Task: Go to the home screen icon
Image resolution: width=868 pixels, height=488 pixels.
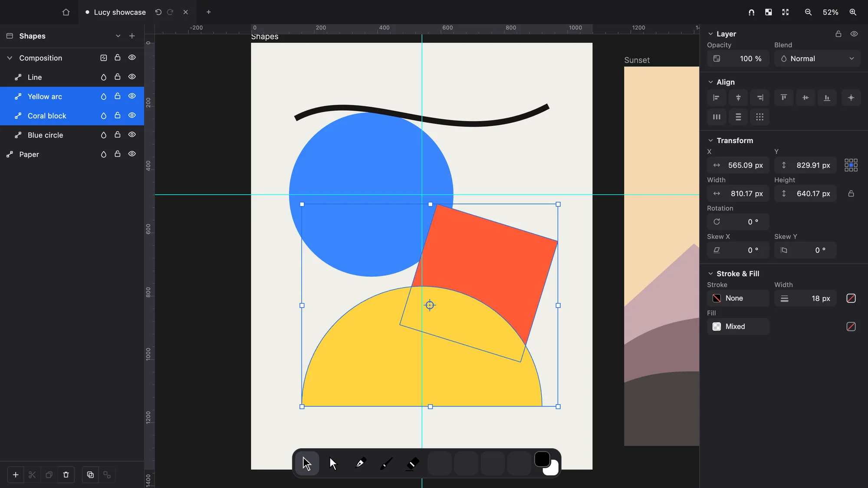Action: 66,12
